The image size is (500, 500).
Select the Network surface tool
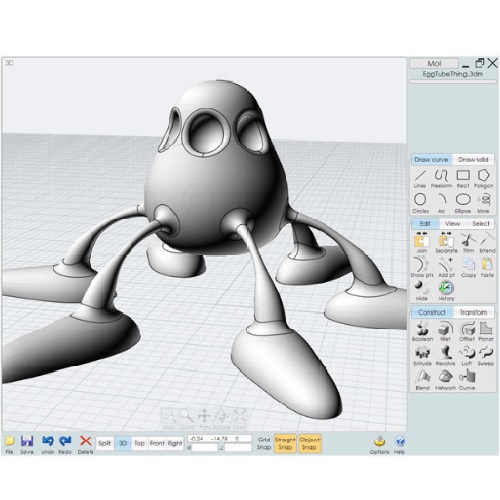click(x=445, y=380)
